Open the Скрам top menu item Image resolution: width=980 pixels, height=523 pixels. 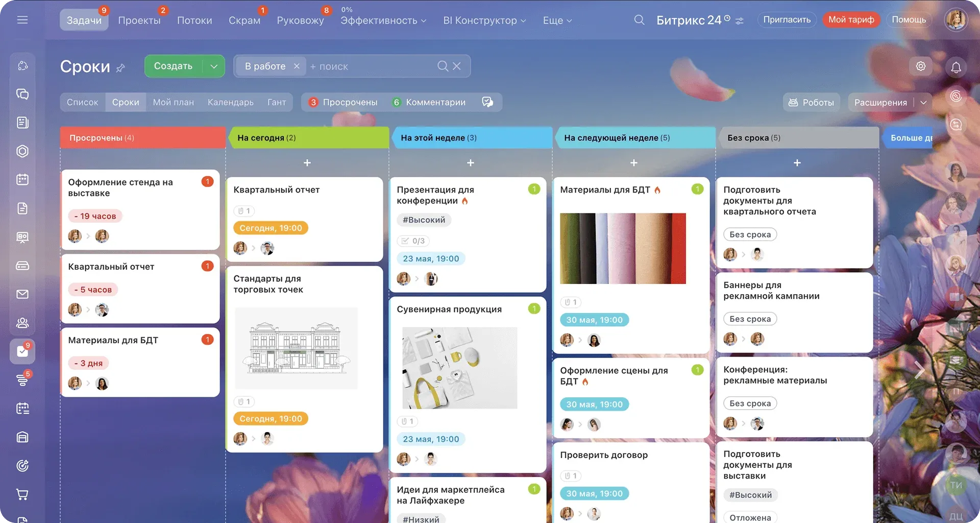pos(244,20)
